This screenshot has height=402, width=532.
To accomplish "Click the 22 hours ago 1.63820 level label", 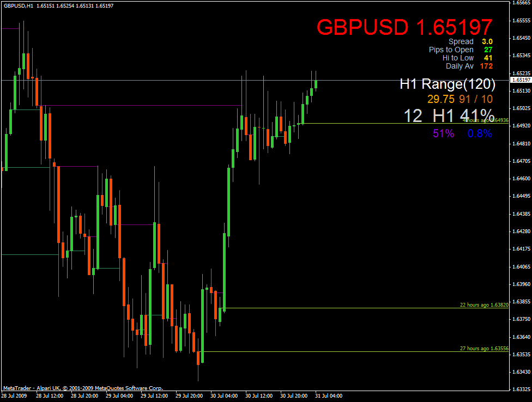I will [x=484, y=304].
